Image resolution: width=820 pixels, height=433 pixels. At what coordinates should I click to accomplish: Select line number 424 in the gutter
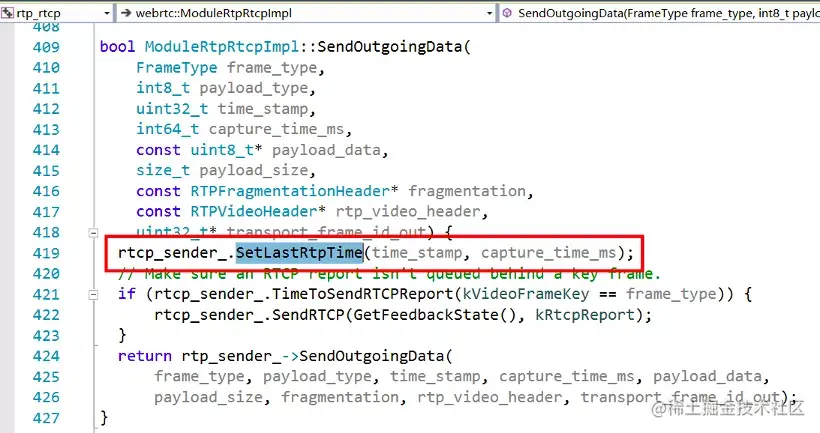[46, 356]
